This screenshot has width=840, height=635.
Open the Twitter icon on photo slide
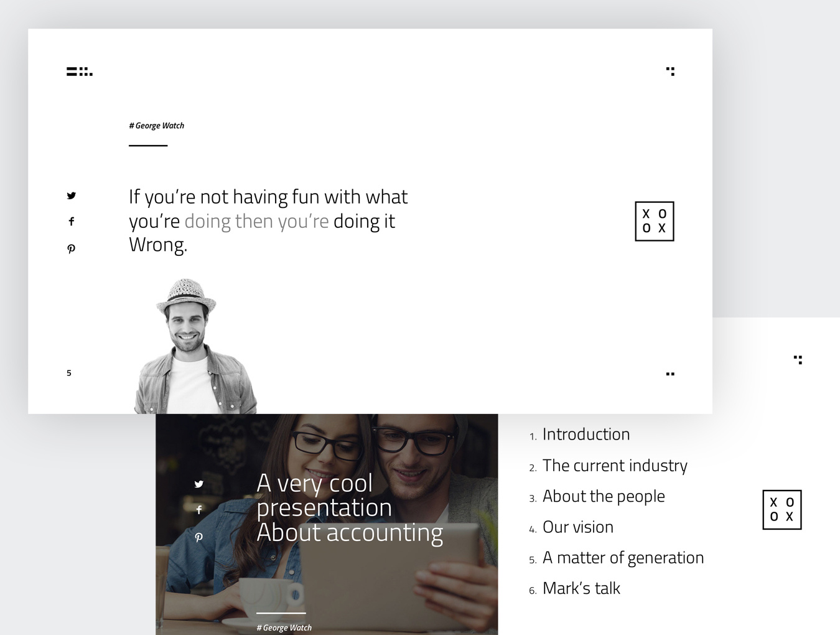(x=199, y=484)
